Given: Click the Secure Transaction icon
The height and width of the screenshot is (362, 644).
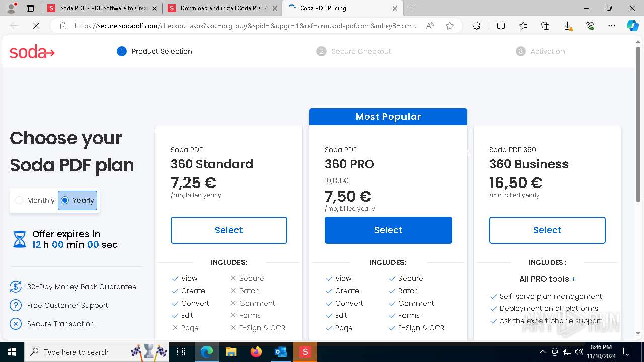Looking at the screenshot, I should [x=16, y=324].
